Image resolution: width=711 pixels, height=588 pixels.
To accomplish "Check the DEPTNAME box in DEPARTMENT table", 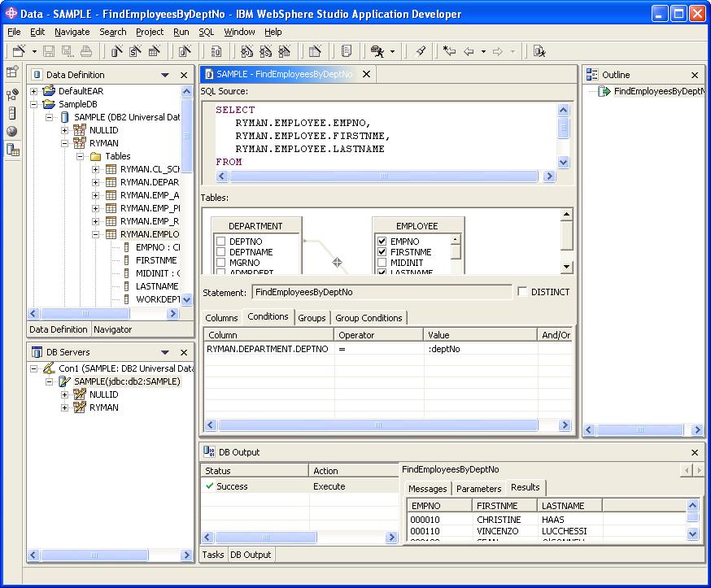I will click(220, 251).
